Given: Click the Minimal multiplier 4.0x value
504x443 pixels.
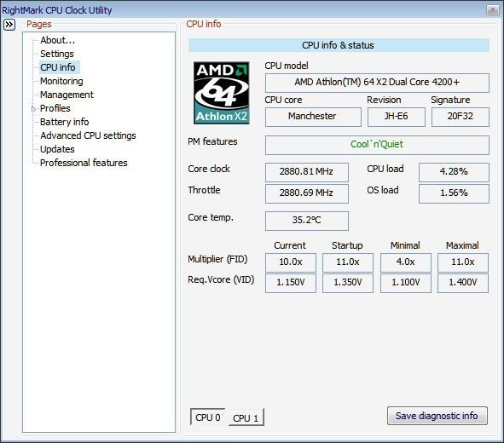Looking at the screenshot, I should [406, 262].
